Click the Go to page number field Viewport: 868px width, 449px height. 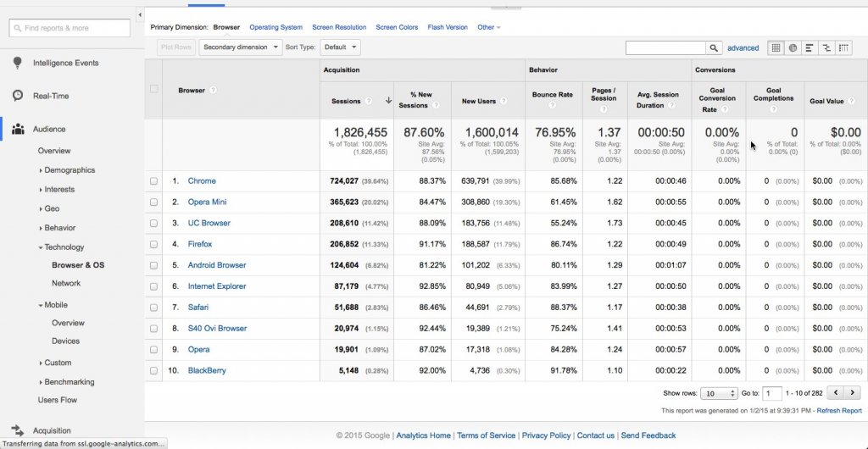click(x=772, y=394)
